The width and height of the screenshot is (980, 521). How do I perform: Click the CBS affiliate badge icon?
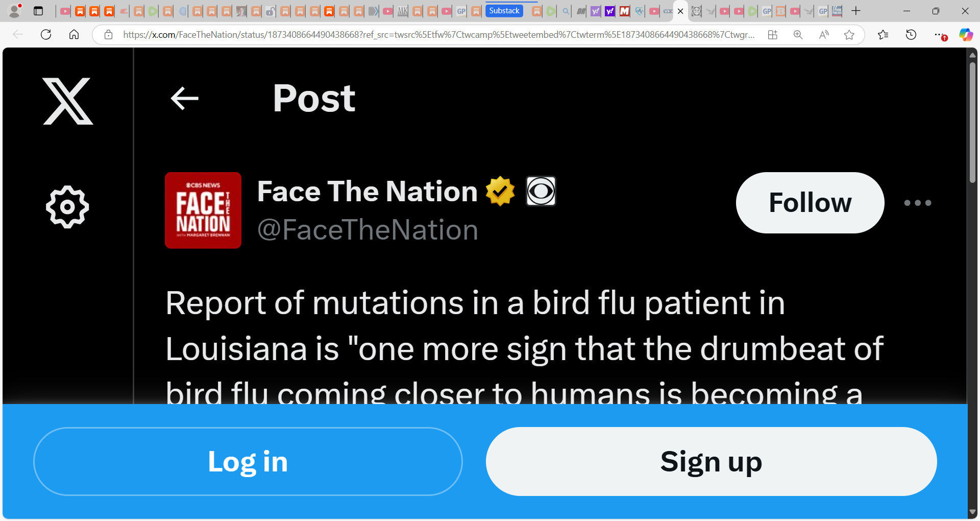coord(541,191)
